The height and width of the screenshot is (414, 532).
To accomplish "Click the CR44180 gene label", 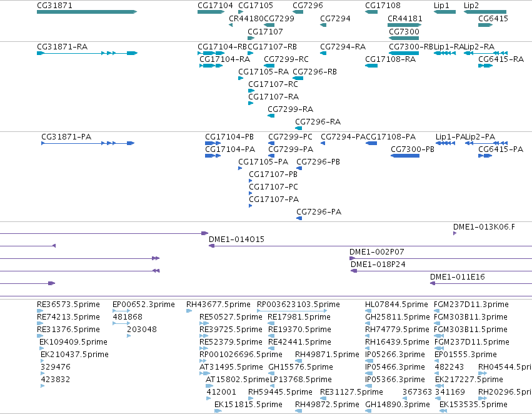I will (246, 18).
